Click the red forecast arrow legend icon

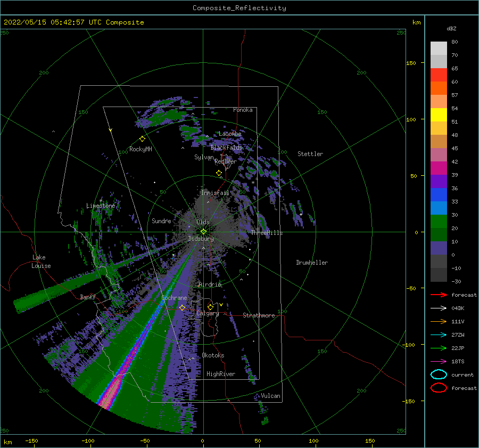pyautogui.click(x=439, y=295)
